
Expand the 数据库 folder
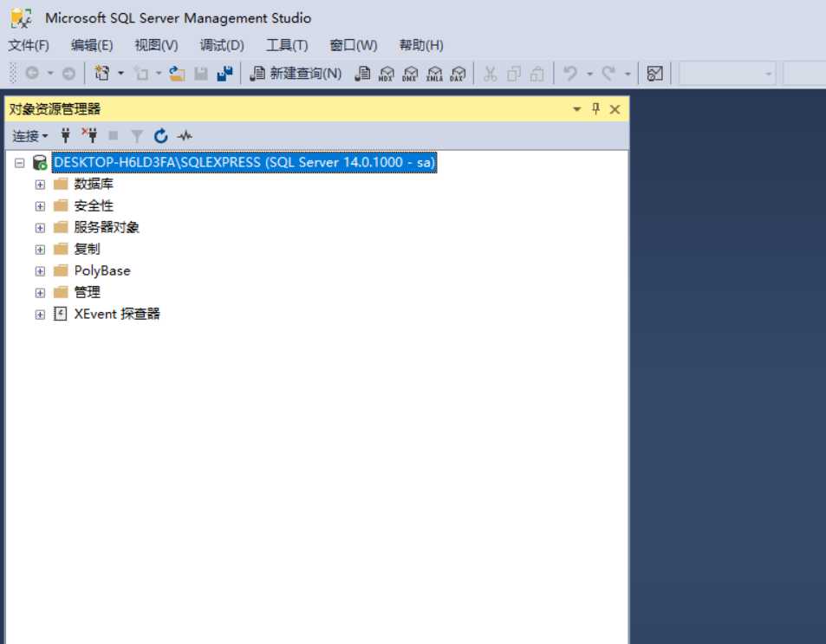point(40,185)
